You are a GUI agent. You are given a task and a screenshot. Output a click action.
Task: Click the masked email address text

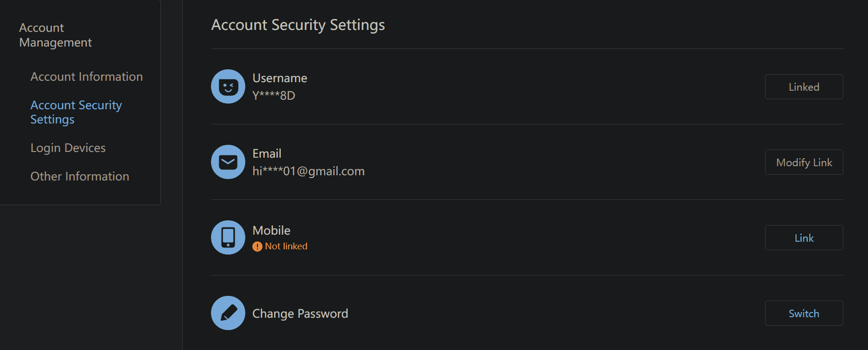[308, 171]
